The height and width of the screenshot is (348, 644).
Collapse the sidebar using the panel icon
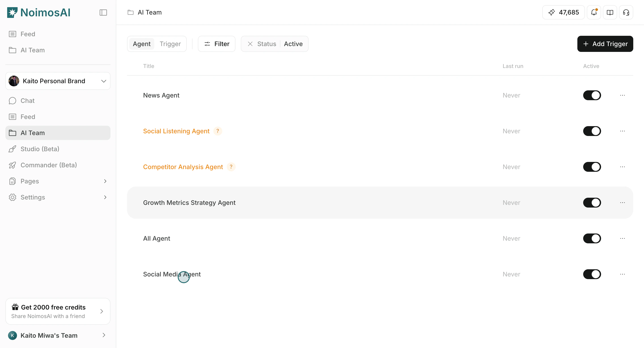pyautogui.click(x=103, y=13)
